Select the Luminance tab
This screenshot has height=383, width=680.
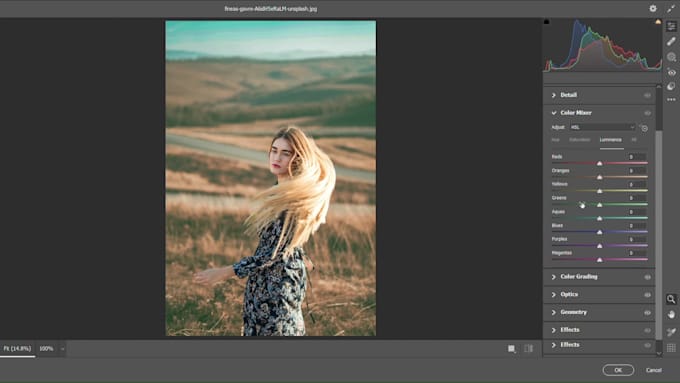point(611,140)
